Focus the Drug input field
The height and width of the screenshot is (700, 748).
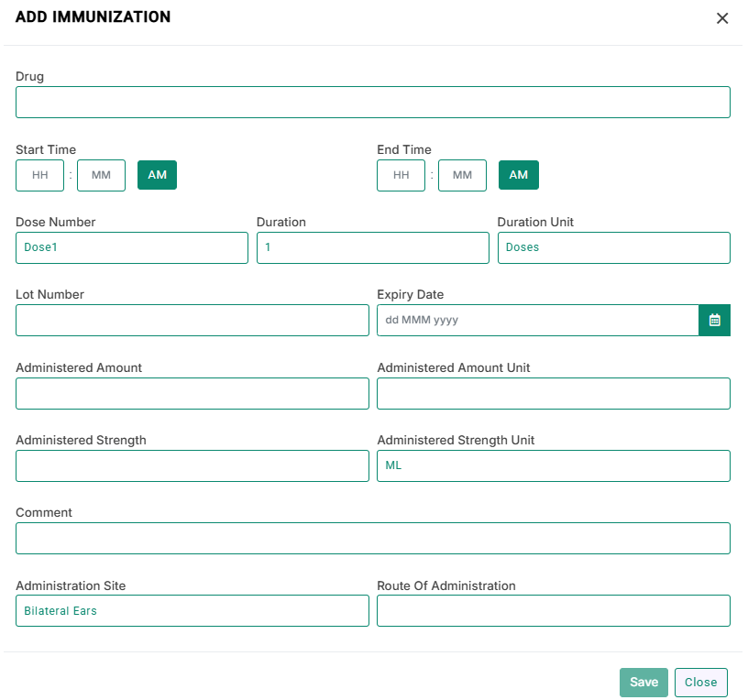[x=373, y=102]
